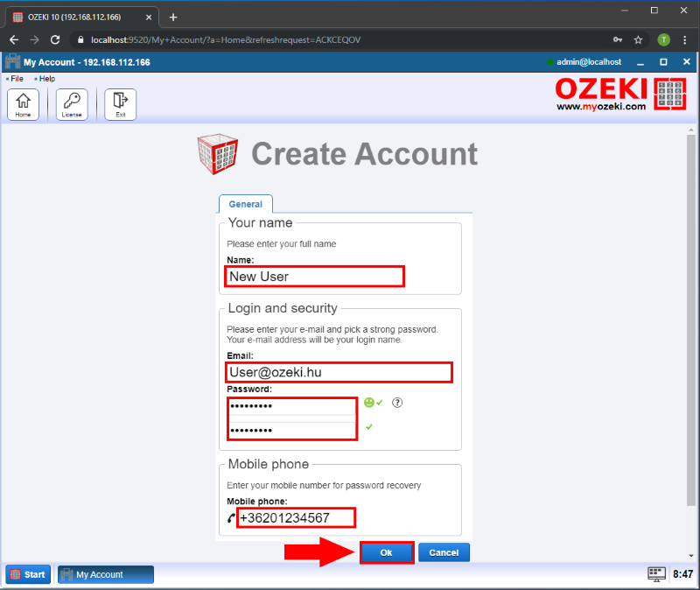Click the Email input field
Viewport: 700px width, 590px height.
339,372
